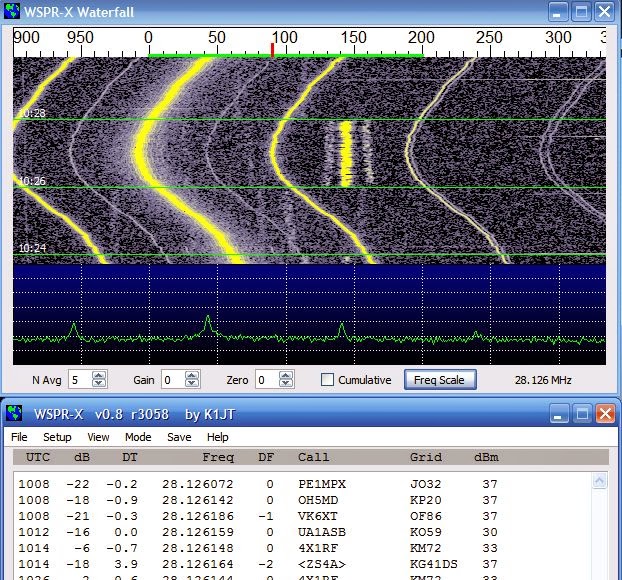Click inside the Gain value field
This screenshot has height=580, width=622.
(171, 380)
